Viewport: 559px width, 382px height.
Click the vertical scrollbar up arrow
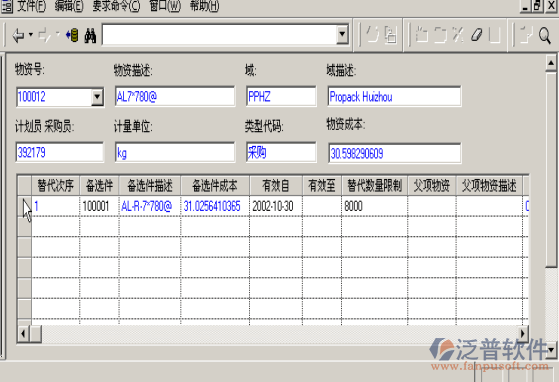pyautogui.click(x=551, y=63)
